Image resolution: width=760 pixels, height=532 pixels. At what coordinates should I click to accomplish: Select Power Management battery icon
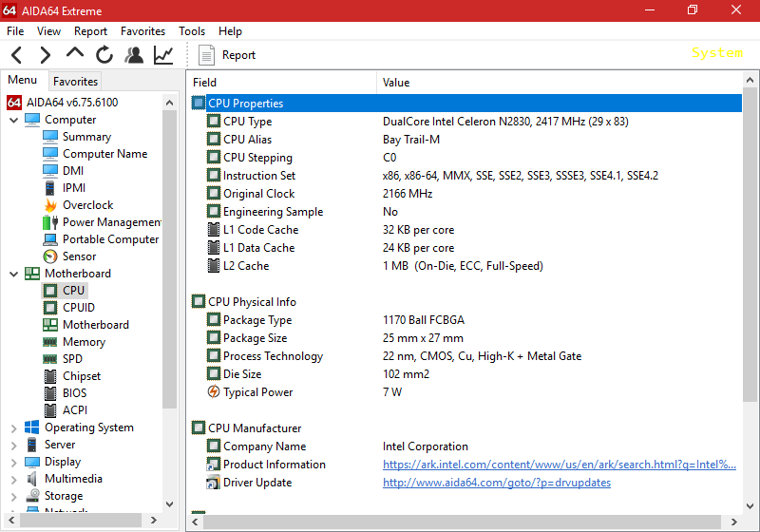coord(50,222)
